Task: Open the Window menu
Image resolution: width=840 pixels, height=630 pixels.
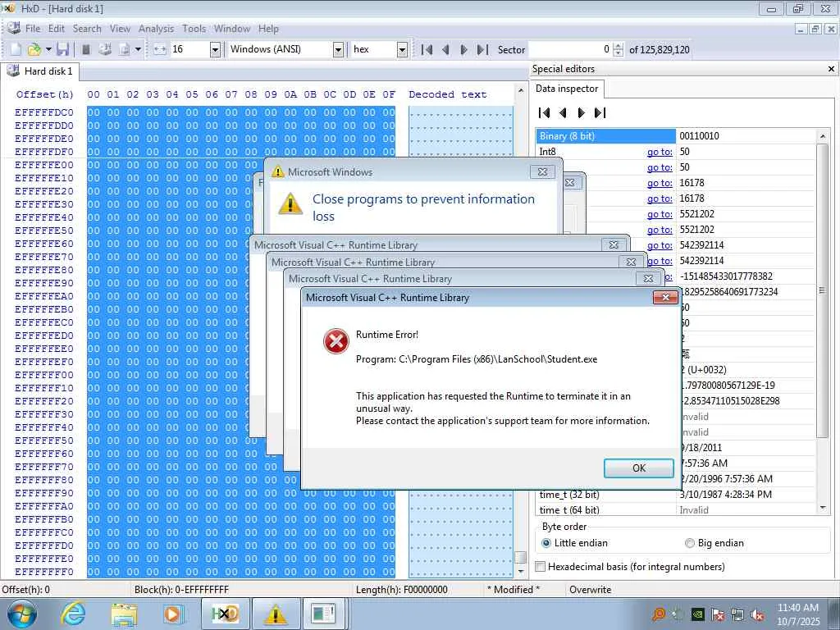Action: pyautogui.click(x=232, y=29)
